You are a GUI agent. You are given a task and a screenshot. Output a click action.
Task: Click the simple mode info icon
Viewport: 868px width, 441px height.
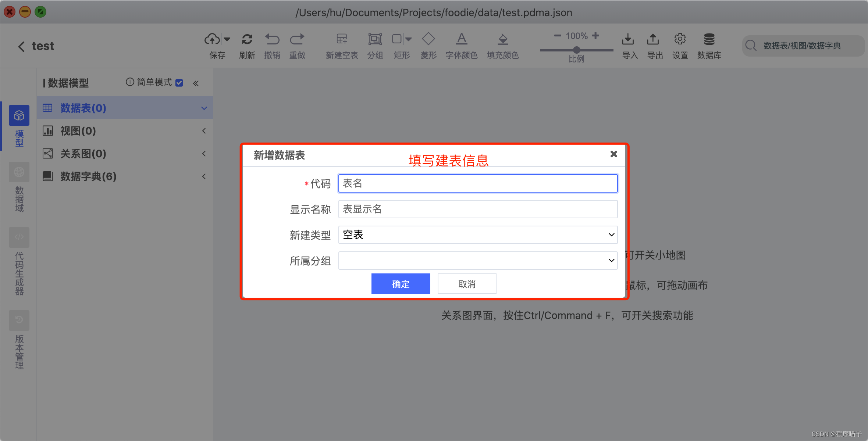(x=130, y=82)
